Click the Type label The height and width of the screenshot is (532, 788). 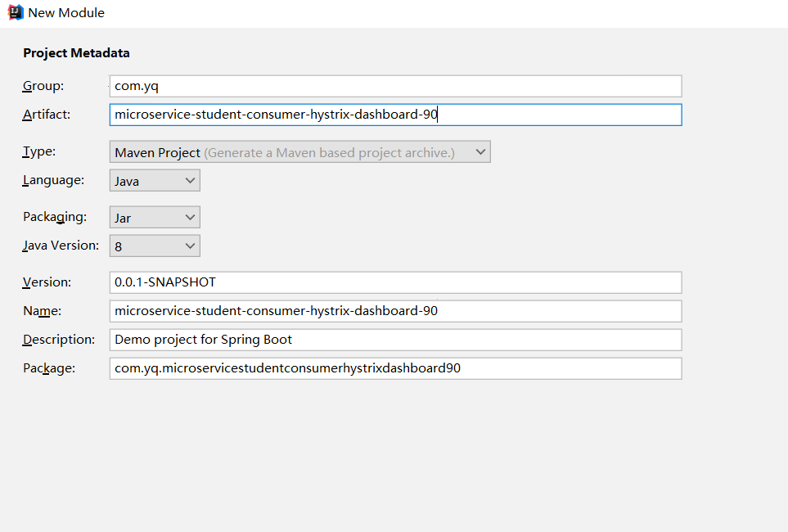point(39,151)
